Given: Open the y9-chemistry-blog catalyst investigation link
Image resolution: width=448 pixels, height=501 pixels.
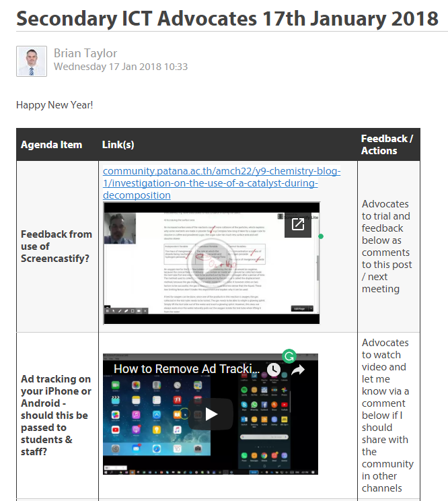Looking at the screenshot, I should 221,182.
